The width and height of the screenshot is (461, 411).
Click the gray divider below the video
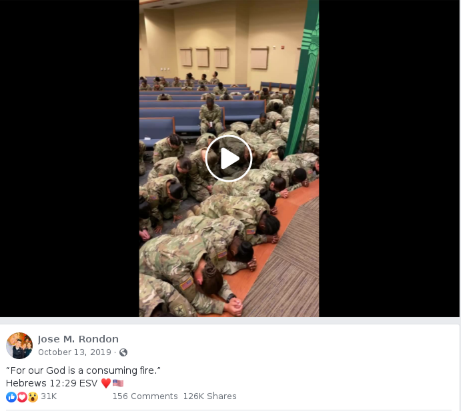[x=230, y=321]
